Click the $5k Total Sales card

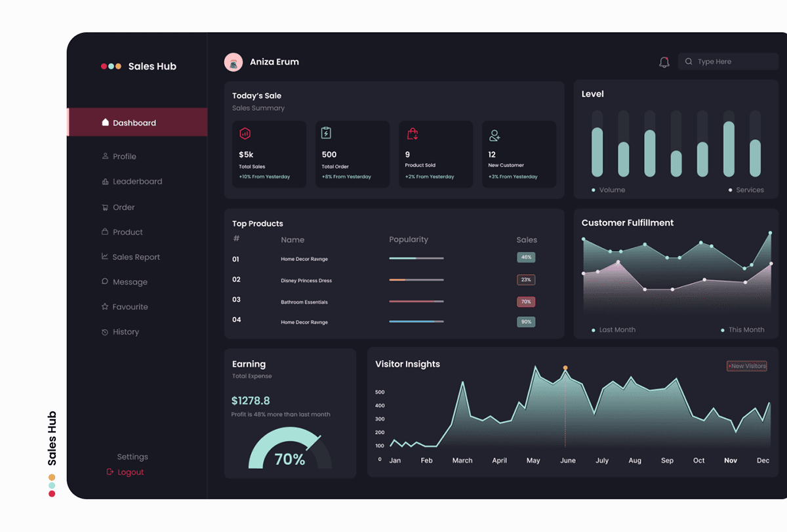coord(269,154)
